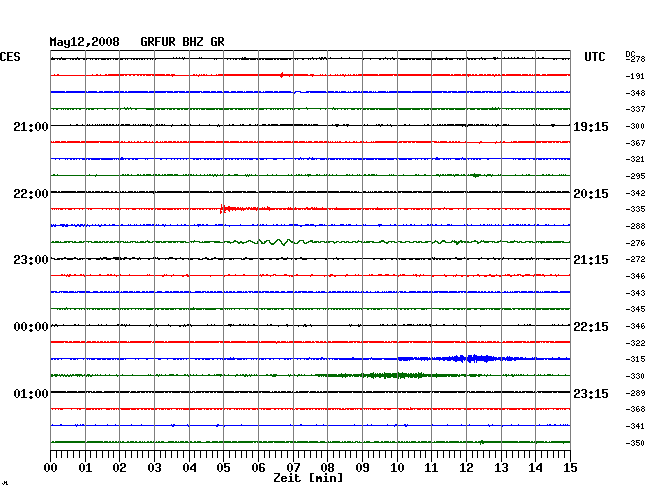Click the DC offset value -348

click(x=635, y=93)
